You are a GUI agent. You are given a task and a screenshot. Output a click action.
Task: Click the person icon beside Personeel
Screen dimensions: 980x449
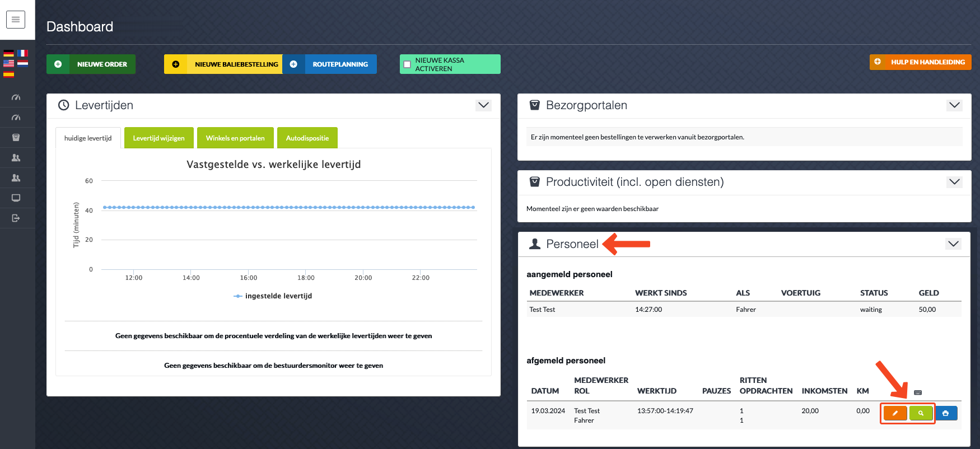[535, 244]
